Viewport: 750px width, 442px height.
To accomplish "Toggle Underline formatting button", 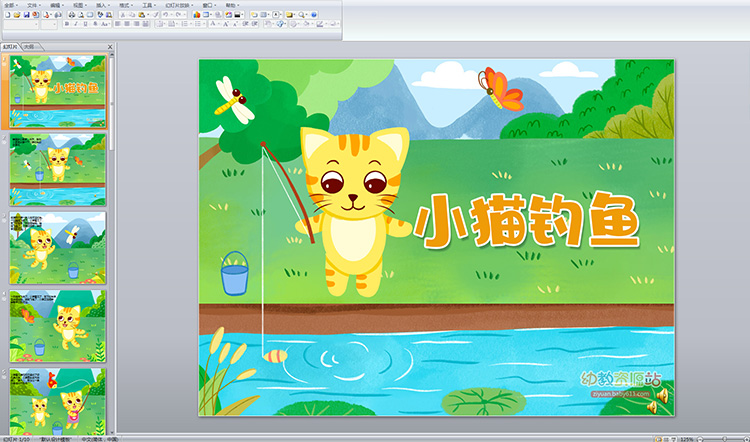I will click(85, 24).
